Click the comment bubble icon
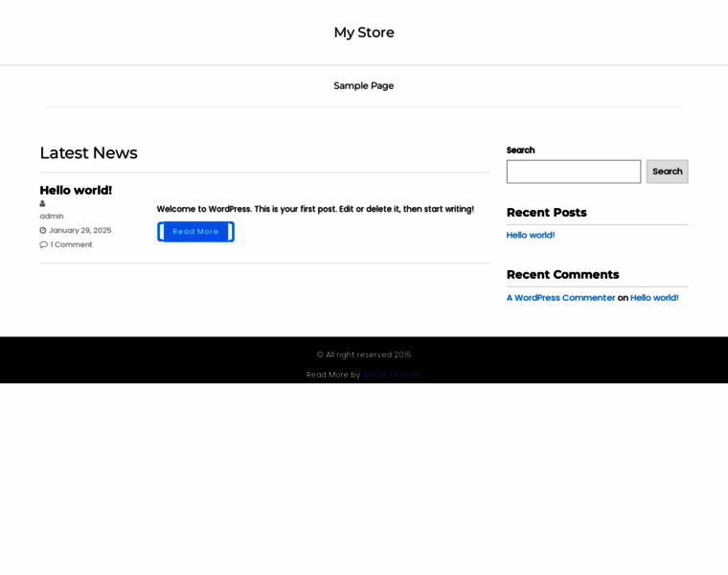The width and height of the screenshot is (728, 575). point(43,244)
